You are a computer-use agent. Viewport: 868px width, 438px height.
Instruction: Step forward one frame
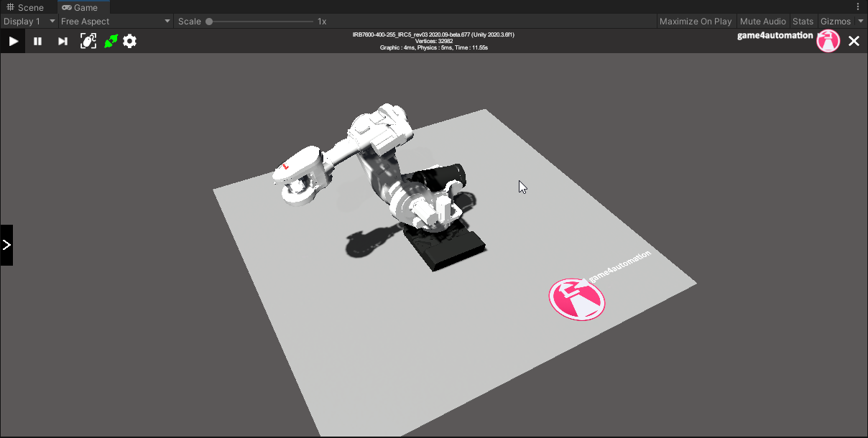63,41
